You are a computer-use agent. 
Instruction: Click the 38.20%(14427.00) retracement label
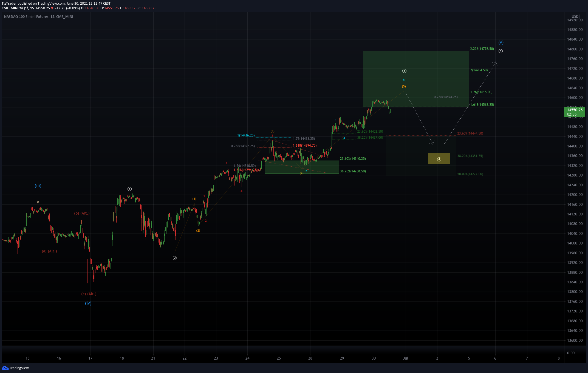[370, 138]
